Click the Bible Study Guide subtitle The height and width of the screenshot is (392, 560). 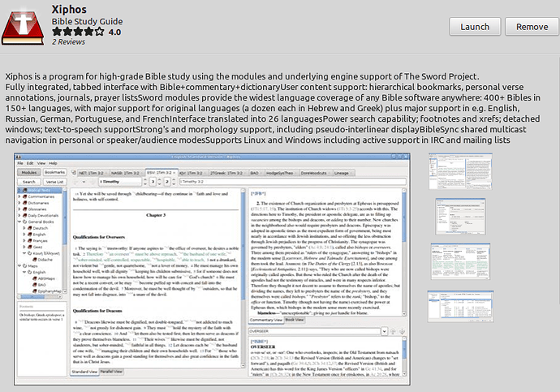pyautogui.click(x=87, y=21)
